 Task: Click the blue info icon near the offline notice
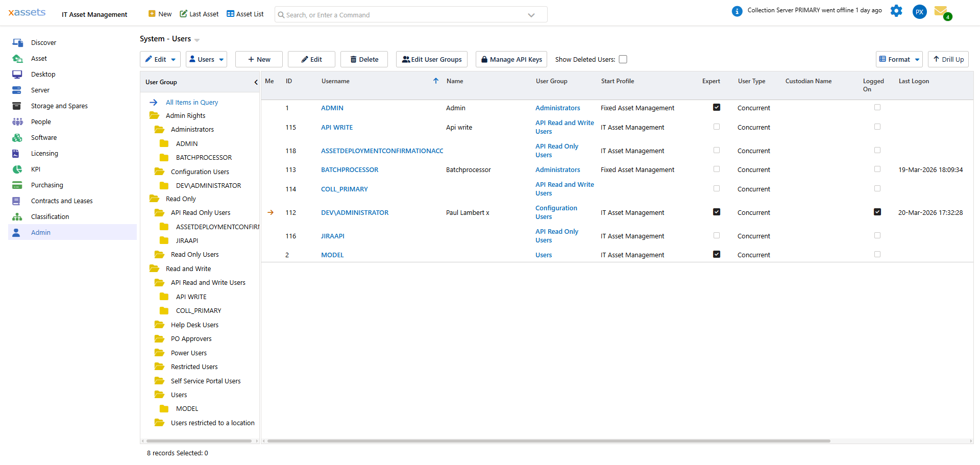pyautogui.click(x=737, y=11)
